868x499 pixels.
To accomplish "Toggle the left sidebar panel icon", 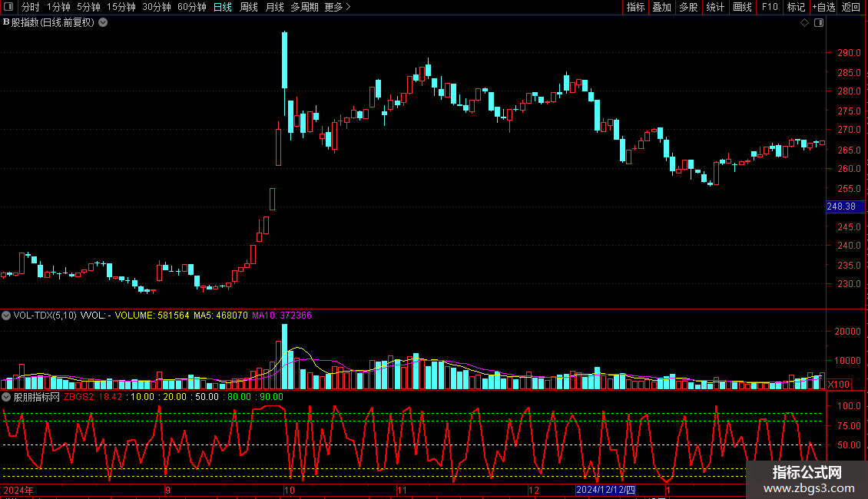I will (x=8, y=7).
